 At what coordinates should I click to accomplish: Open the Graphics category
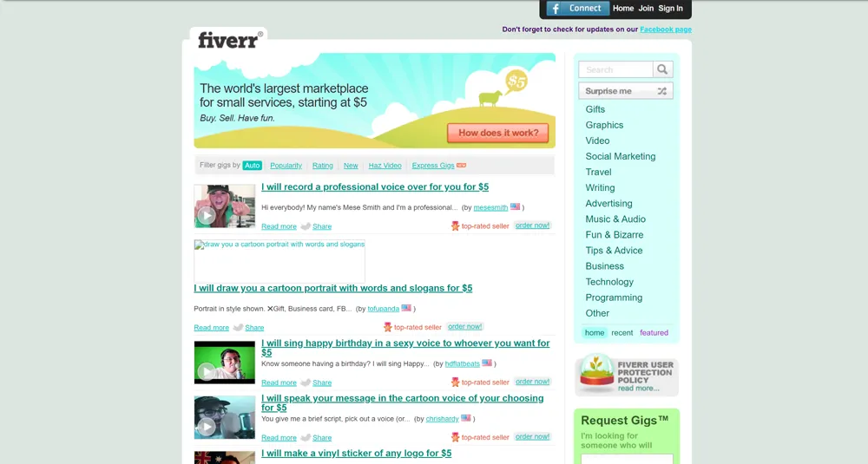pyautogui.click(x=604, y=125)
